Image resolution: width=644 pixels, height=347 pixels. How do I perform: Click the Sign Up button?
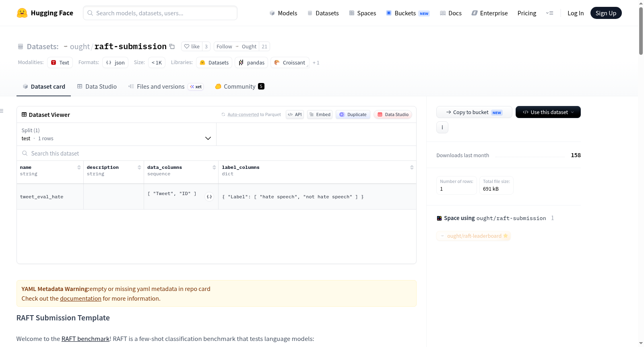tap(606, 13)
